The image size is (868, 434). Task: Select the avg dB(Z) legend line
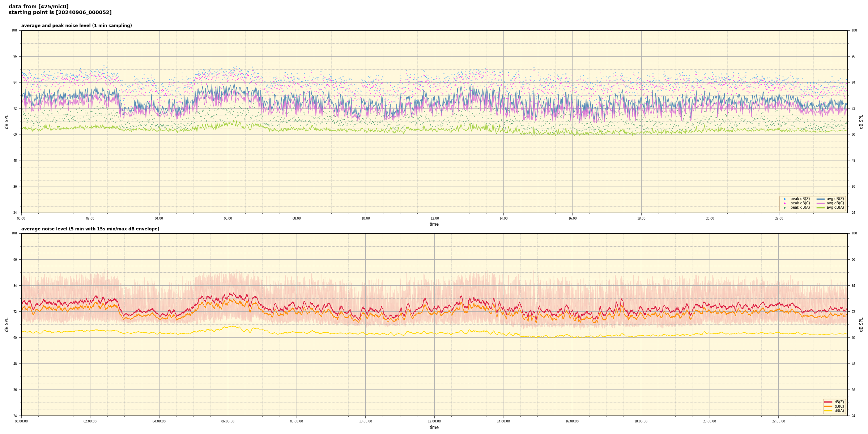(x=821, y=199)
